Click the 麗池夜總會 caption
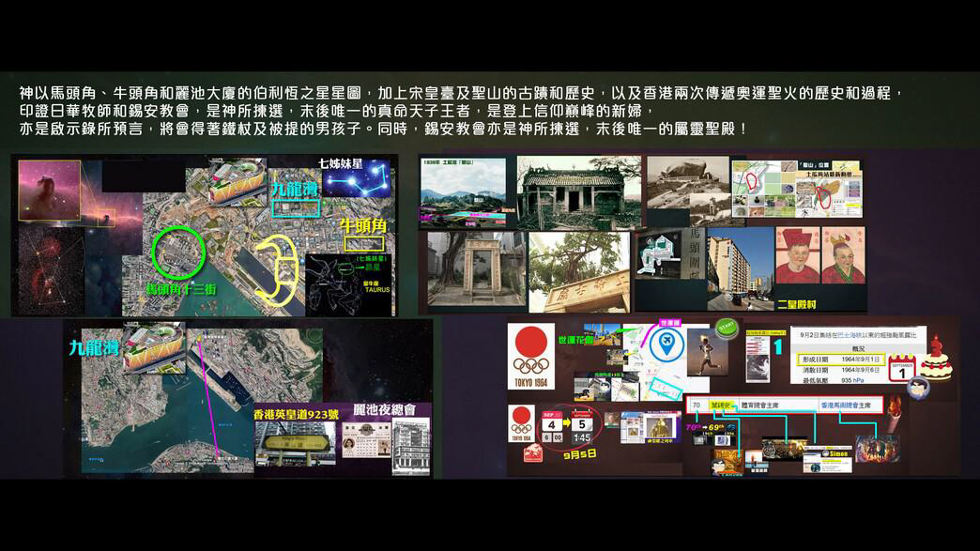Image resolution: width=980 pixels, height=551 pixels. (385, 410)
